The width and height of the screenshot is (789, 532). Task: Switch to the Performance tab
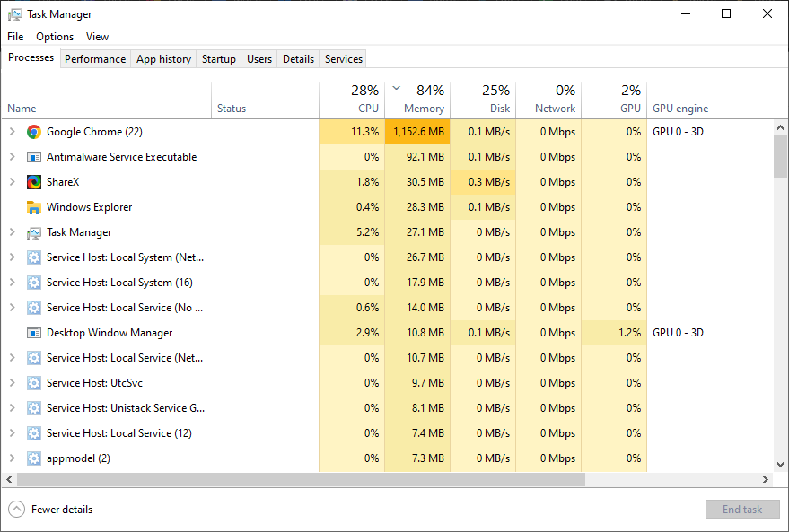(x=95, y=59)
